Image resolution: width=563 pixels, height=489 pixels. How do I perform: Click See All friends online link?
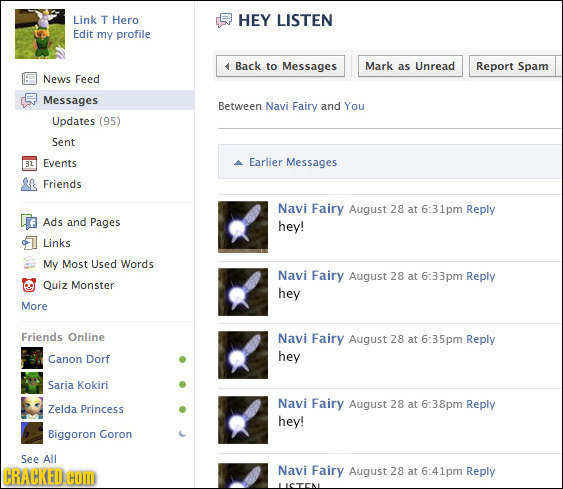coord(39,459)
